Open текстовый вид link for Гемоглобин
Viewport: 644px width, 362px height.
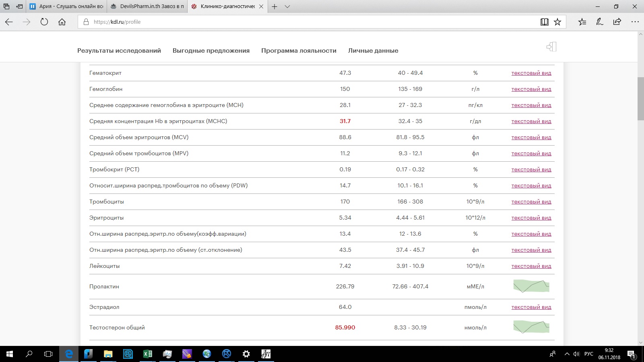click(x=531, y=89)
